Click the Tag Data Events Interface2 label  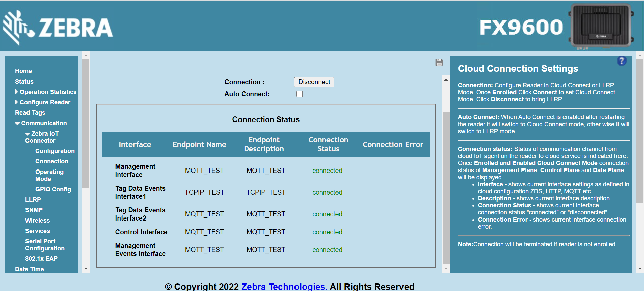[140, 214]
